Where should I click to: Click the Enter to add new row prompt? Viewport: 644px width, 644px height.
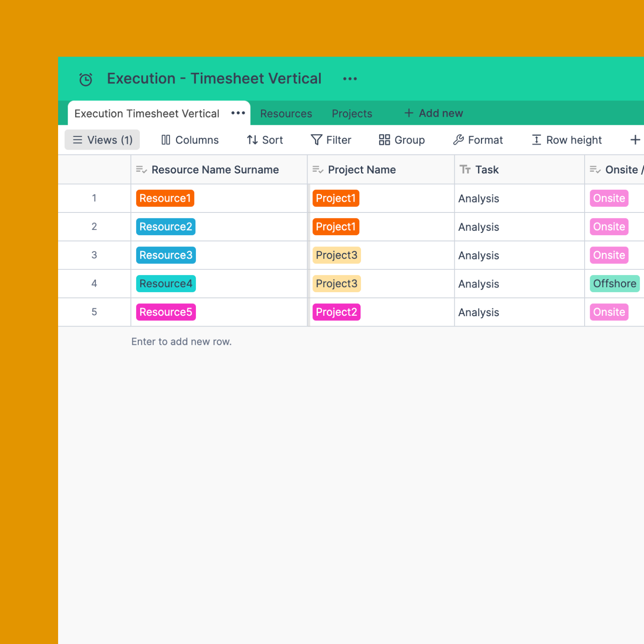[x=181, y=342]
